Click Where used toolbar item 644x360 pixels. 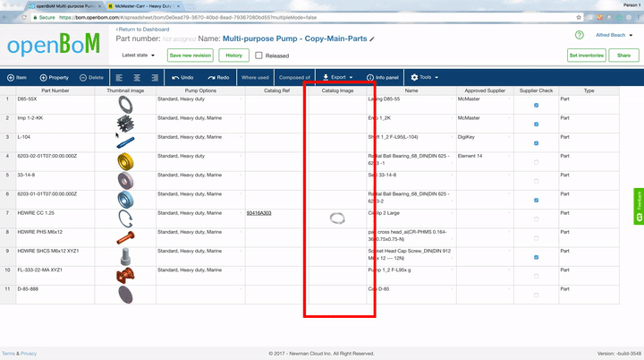coord(255,77)
